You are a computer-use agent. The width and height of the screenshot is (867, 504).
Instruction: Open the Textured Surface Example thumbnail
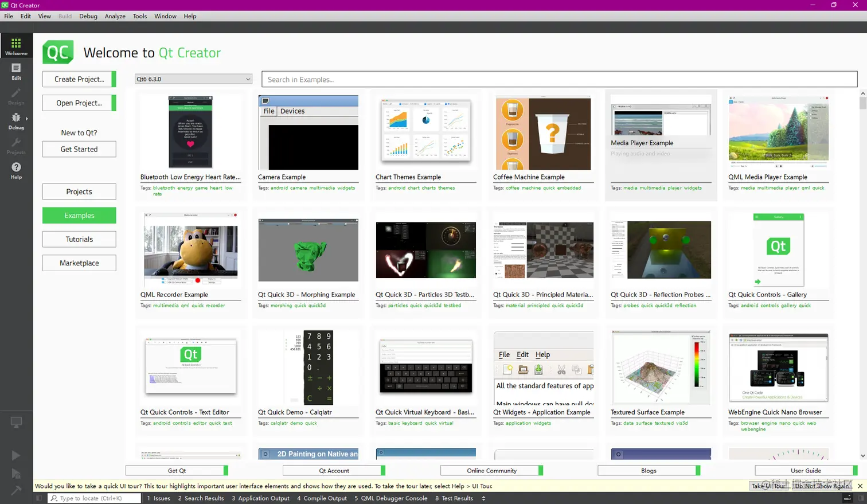[x=661, y=368]
